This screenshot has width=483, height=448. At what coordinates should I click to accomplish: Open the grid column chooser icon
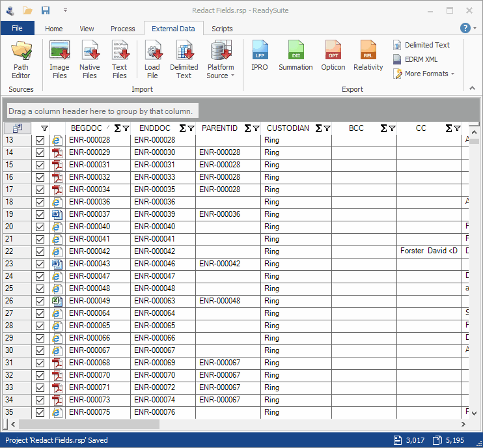click(17, 128)
